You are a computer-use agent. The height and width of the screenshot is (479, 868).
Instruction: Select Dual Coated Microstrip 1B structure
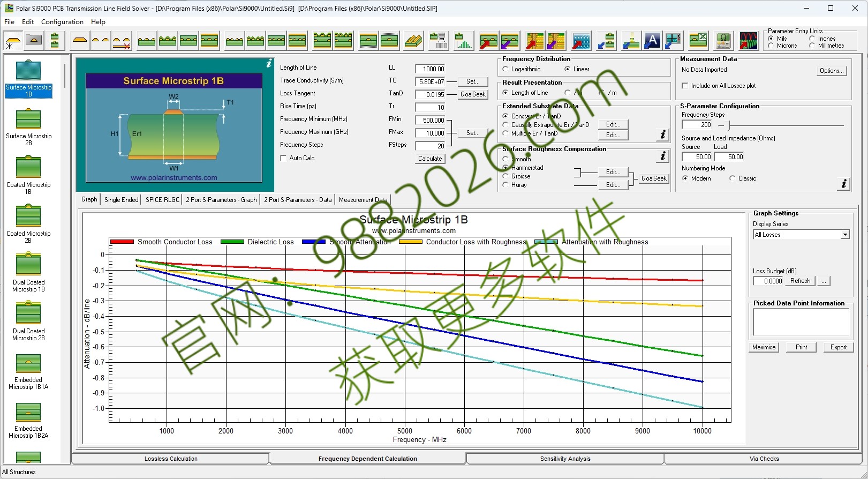(x=28, y=273)
